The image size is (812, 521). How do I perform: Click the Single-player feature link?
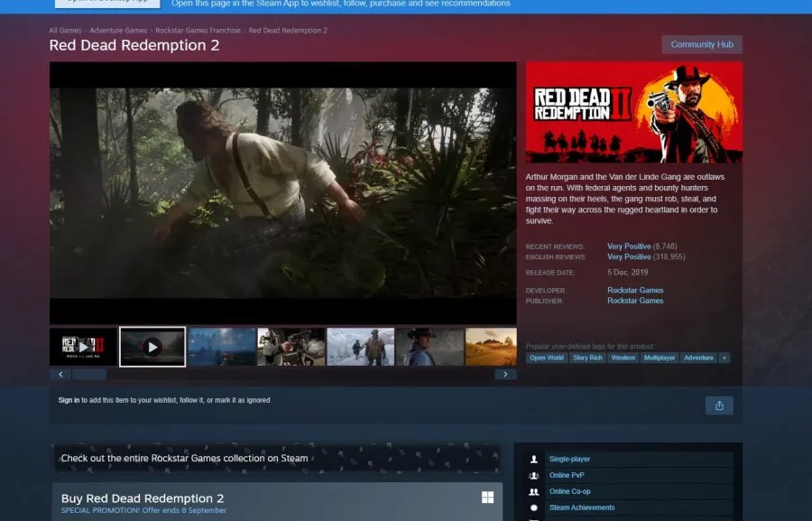569,459
